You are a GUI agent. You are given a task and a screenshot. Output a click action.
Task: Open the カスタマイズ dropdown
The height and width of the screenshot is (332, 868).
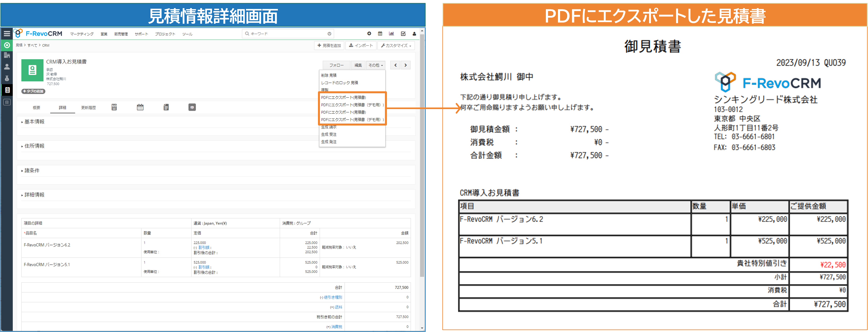pyautogui.click(x=396, y=45)
